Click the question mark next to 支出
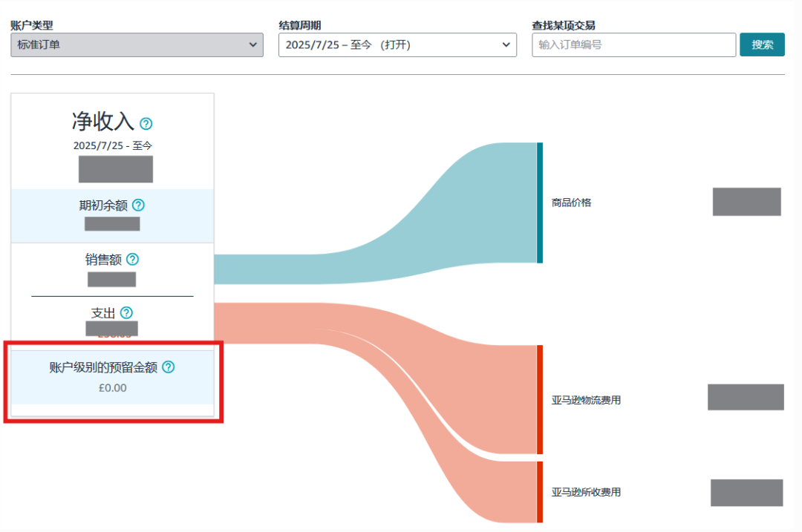802x532 pixels. click(x=127, y=312)
